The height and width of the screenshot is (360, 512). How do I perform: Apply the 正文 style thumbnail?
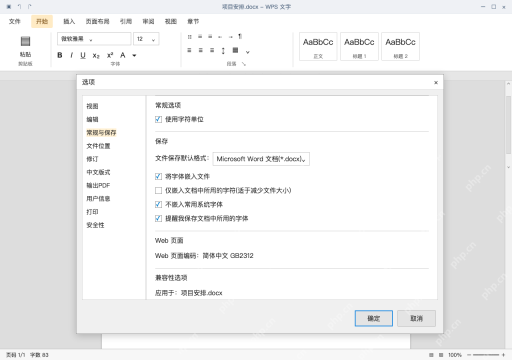tap(318, 46)
